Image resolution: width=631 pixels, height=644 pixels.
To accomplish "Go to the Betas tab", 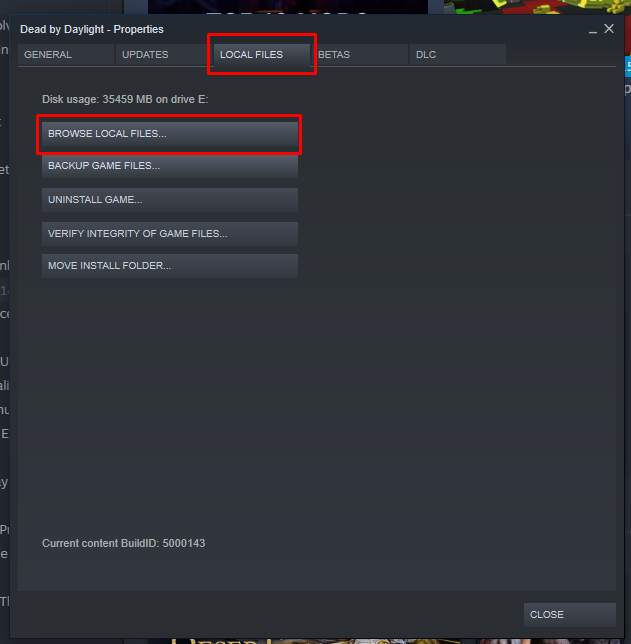I will (360, 55).
